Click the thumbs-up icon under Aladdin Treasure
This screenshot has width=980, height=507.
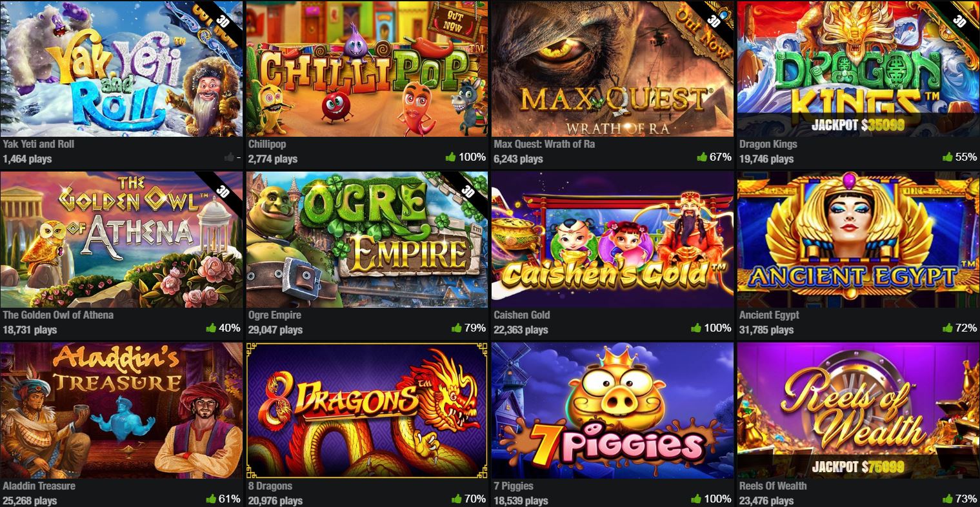coord(211,499)
